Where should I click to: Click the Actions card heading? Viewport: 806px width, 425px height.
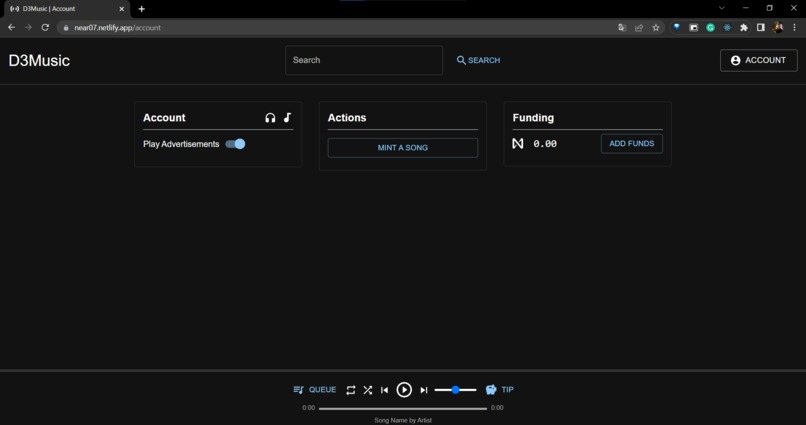347,118
